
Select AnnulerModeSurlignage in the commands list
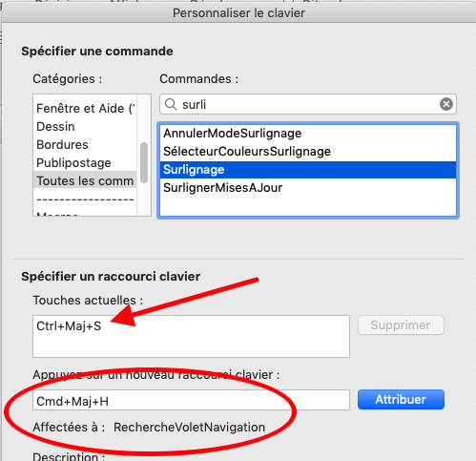pyautogui.click(x=308, y=134)
